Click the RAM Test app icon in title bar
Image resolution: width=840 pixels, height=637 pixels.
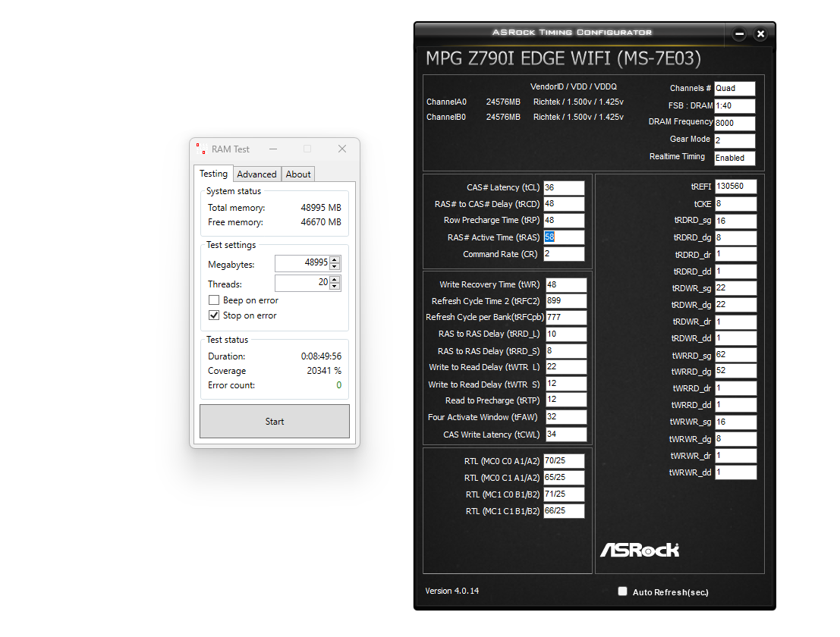click(201, 149)
